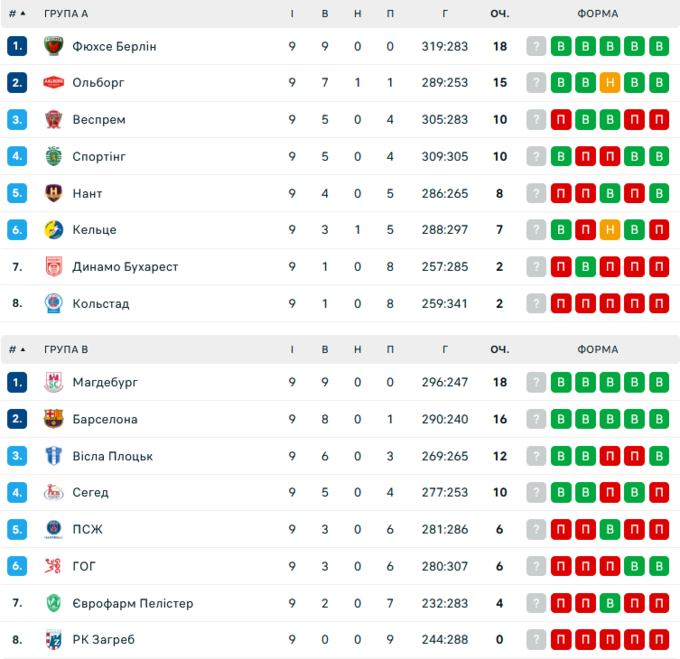This screenshot has width=680, height=659.
Task: Click the Kielce team logo
Action: click(54, 230)
